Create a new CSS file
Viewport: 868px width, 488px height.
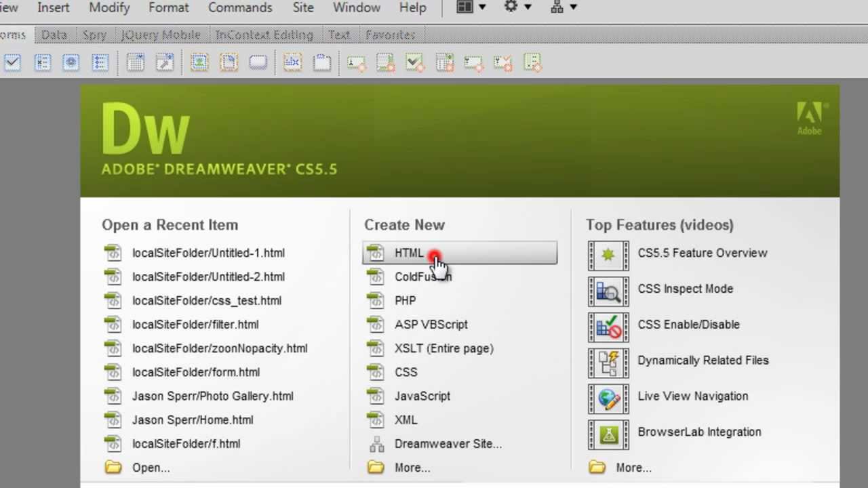pos(406,372)
